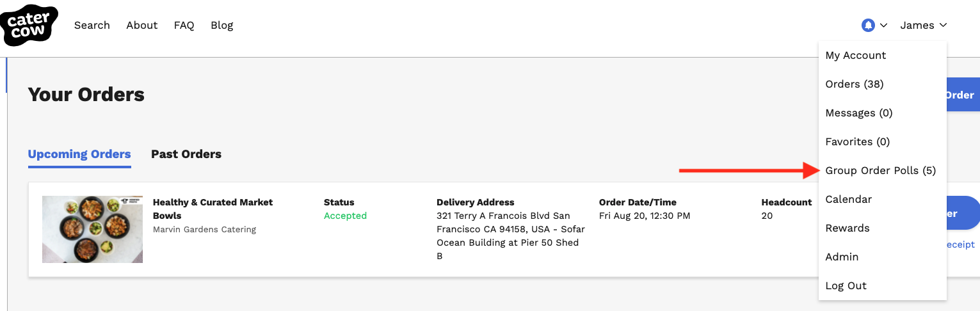This screenshot has width=980, height=311.
Task: Expand the notifications dropdown chevron
Action: coord(884,26)
